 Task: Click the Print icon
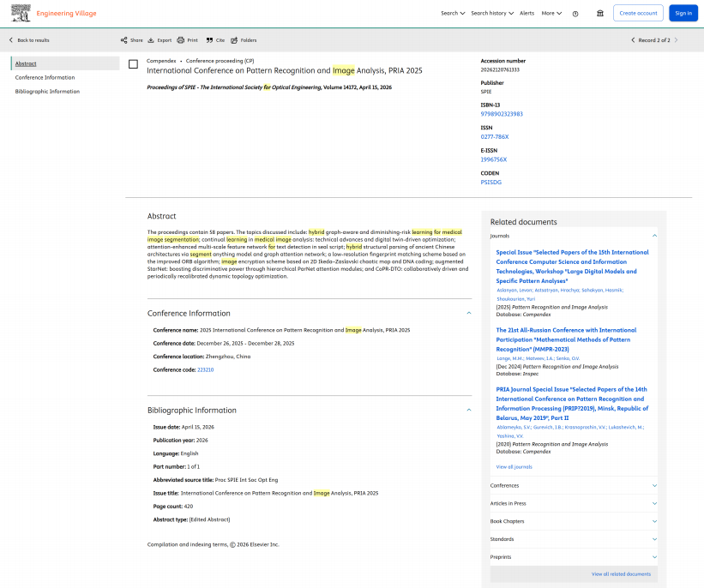[x=180, y=40]
